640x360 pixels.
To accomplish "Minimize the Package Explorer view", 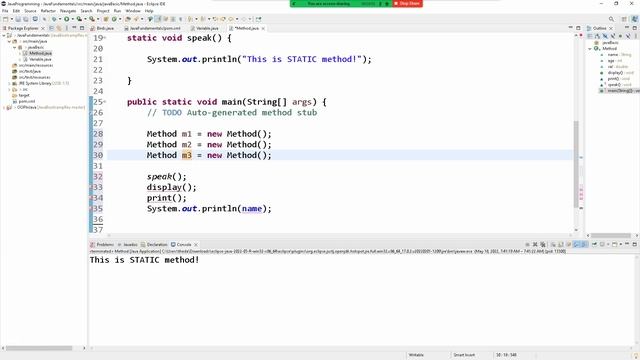I will tap(74, 28).
